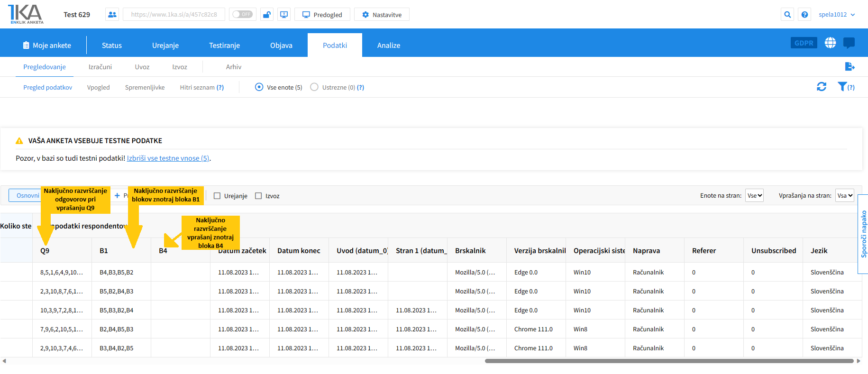Open the survey collaborators people icon
The height and width of the screenshot is (374, 868).
pos(112,14)
